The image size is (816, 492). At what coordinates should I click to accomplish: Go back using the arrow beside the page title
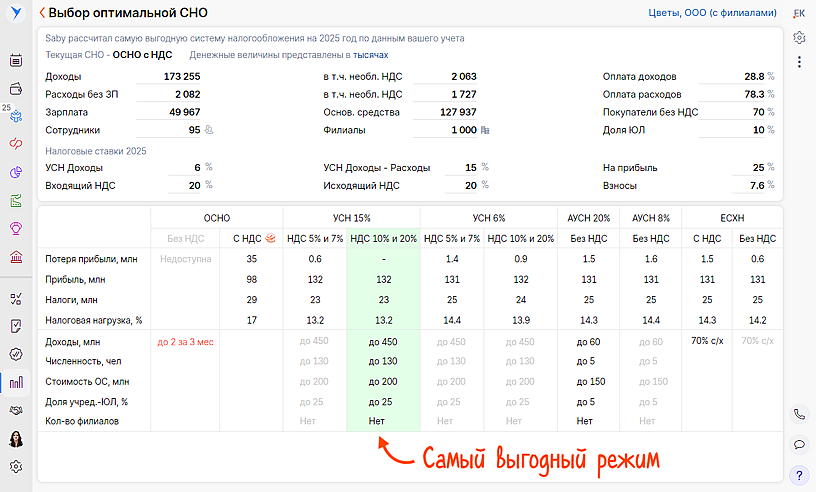point(42,13)
